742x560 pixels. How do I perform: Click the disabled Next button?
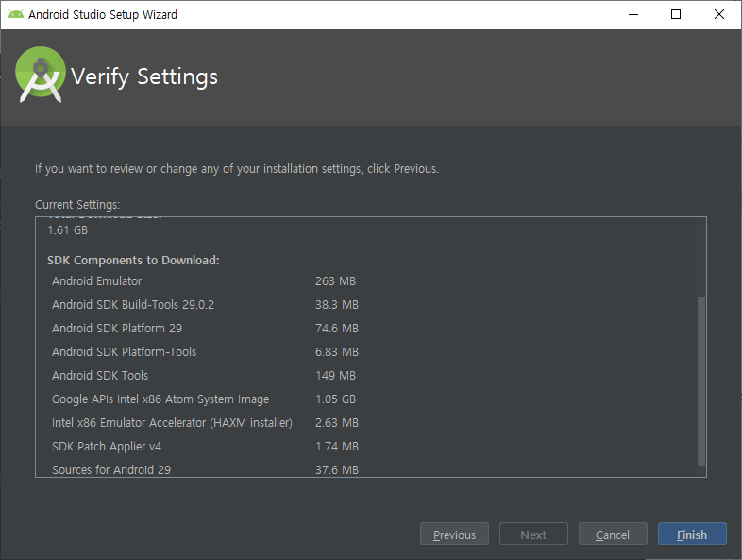click(533, 534)
